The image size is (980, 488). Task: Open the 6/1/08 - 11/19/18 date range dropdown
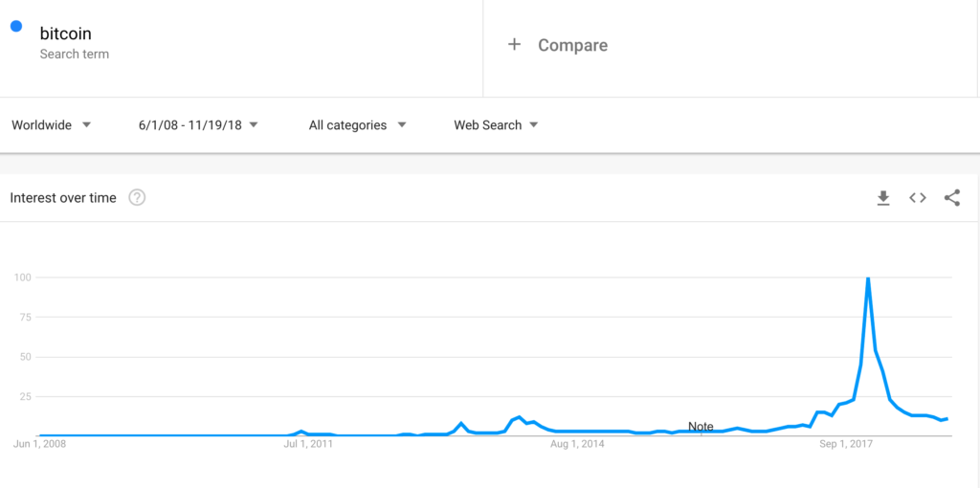pyautogui.click(x=198, y=125)
